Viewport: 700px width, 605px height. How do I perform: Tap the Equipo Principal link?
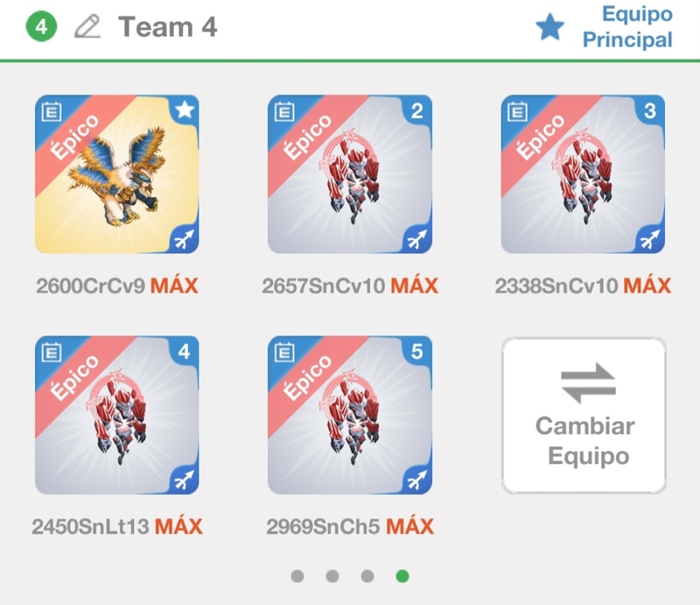click(x=627, y=27)
